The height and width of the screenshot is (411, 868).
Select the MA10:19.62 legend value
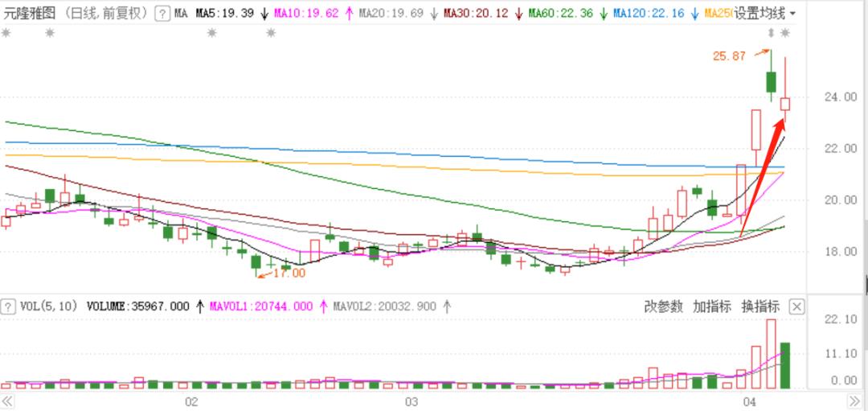pyautogui.click(x=306, y=14)
